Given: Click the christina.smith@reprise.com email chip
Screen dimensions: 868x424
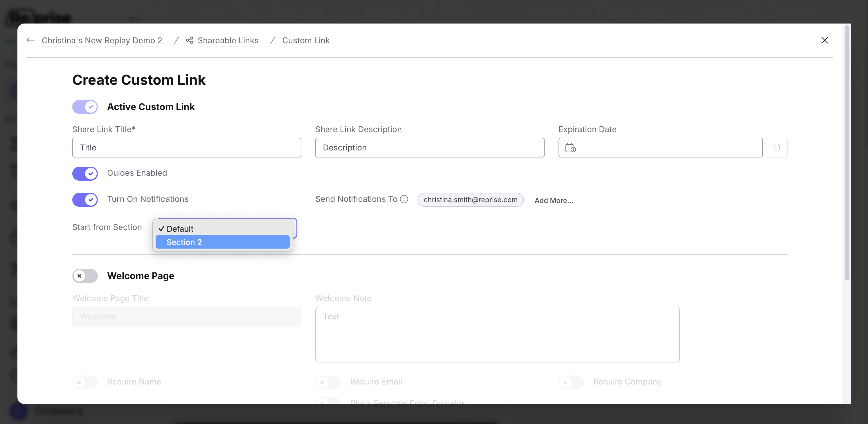Looking at the screenshot, I should (470, 200).
